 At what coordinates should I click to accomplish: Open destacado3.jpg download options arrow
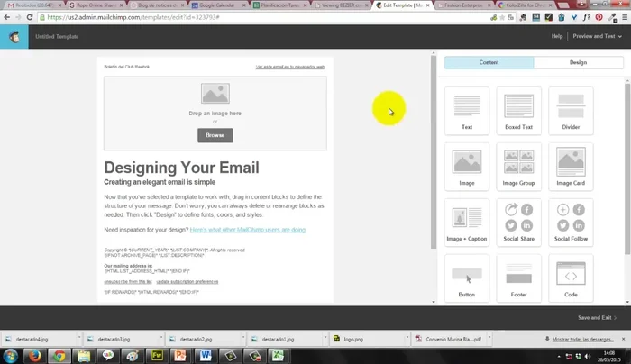point(161,339)
